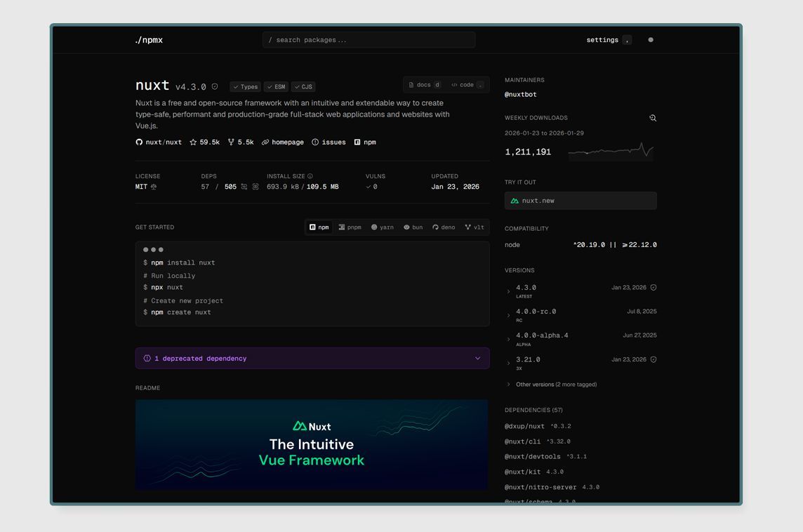This screenshot has height=532, width=803.
Task: Expand version 4.0.0-alpha.4 row
Action: click(x=508, y=340)
